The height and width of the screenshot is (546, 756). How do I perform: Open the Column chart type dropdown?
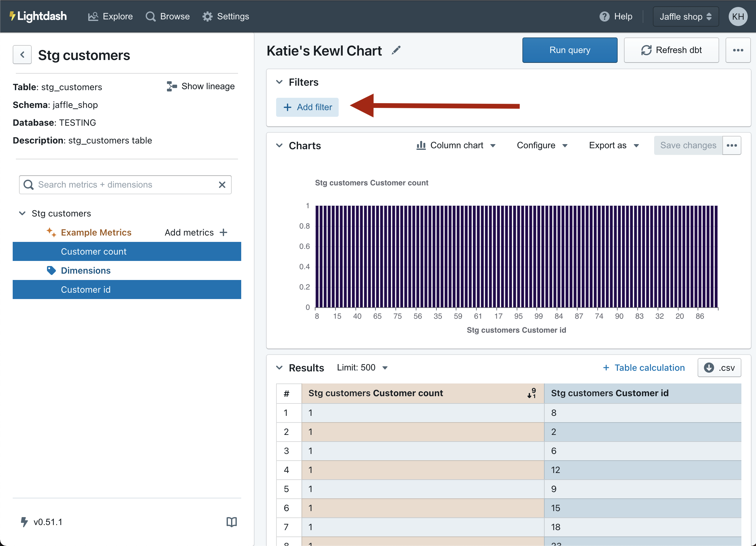point(456,145)
